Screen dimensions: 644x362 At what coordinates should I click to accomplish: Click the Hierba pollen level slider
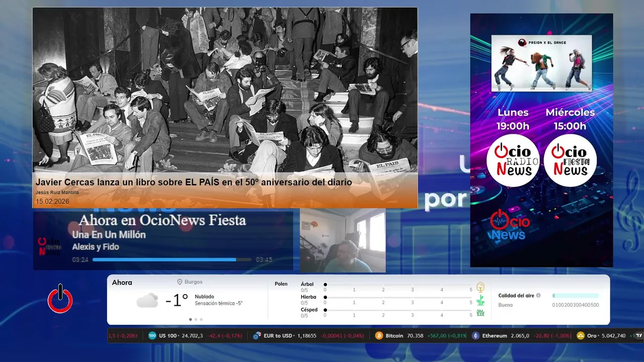(398, 297)
